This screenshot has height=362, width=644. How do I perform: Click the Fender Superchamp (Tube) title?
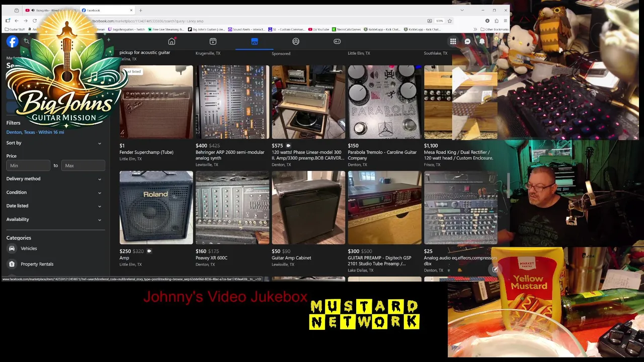click(x=146, y=152)
